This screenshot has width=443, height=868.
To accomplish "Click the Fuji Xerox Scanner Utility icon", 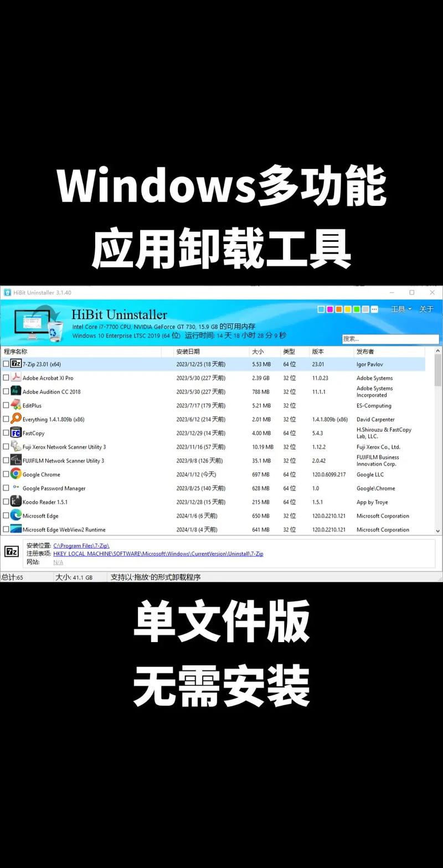I will 16,447.
